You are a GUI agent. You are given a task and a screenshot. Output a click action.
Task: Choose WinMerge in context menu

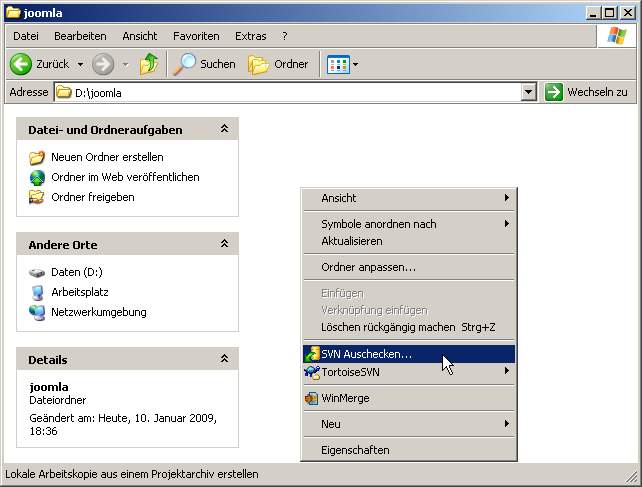(409, 398)
